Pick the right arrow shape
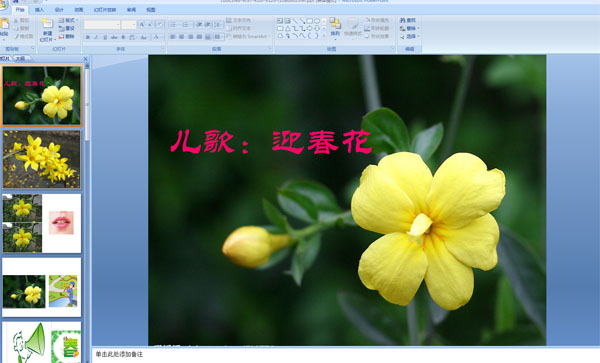 click(x=310, y=28)
